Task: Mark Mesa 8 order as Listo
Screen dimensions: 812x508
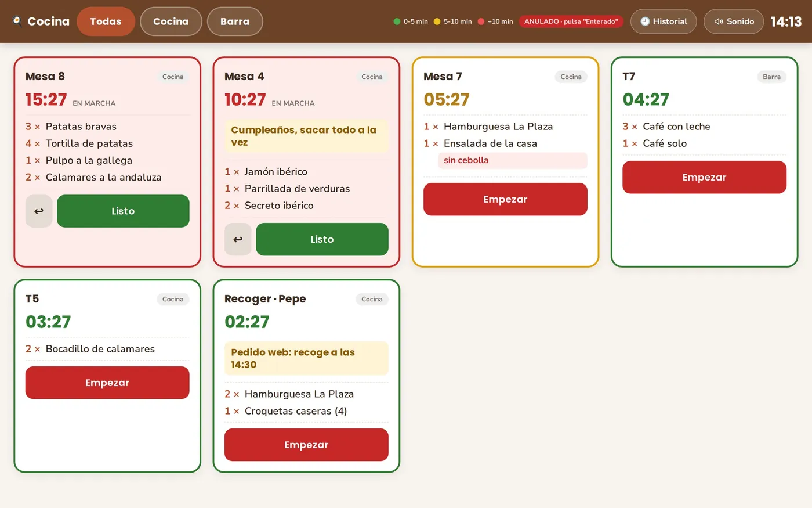Action: [x=123, y=211]
